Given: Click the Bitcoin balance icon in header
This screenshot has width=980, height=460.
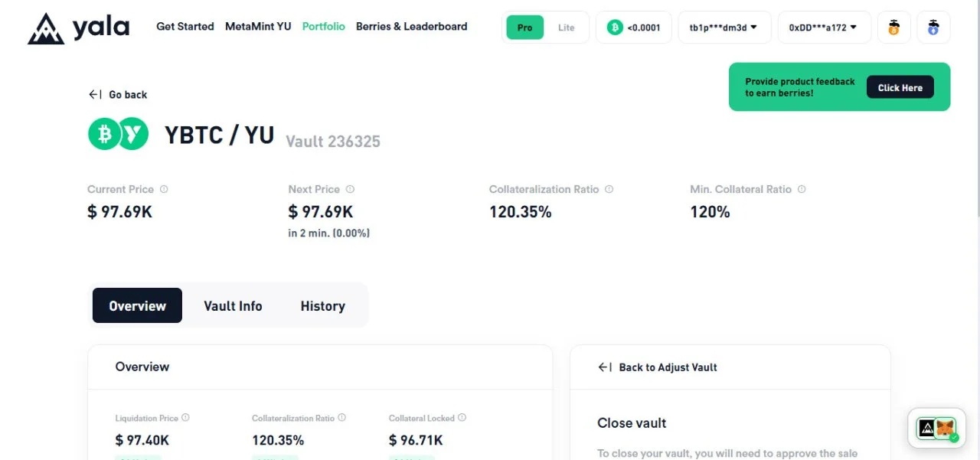Looking at the screenshot, I should (x=615, y=28).
